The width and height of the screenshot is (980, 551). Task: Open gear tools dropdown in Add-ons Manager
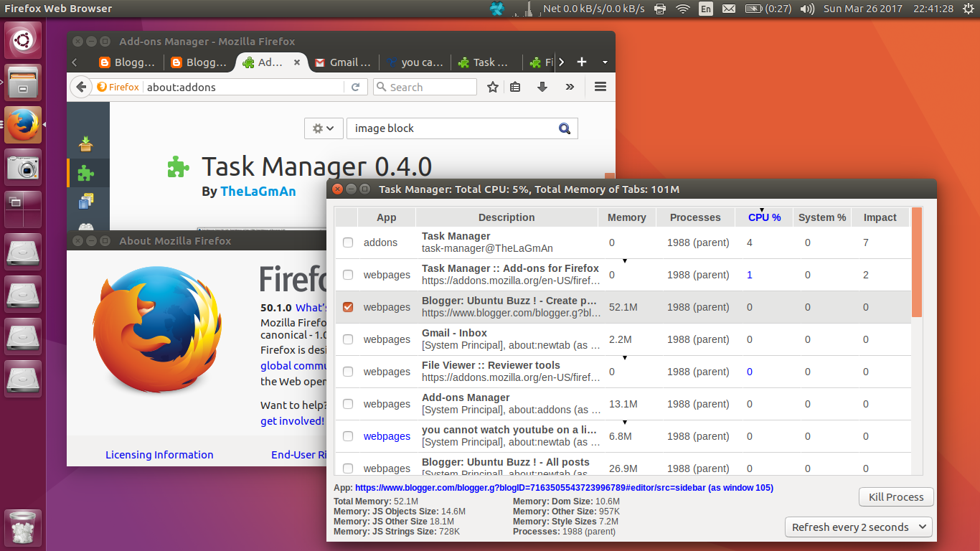click(324, 128)
